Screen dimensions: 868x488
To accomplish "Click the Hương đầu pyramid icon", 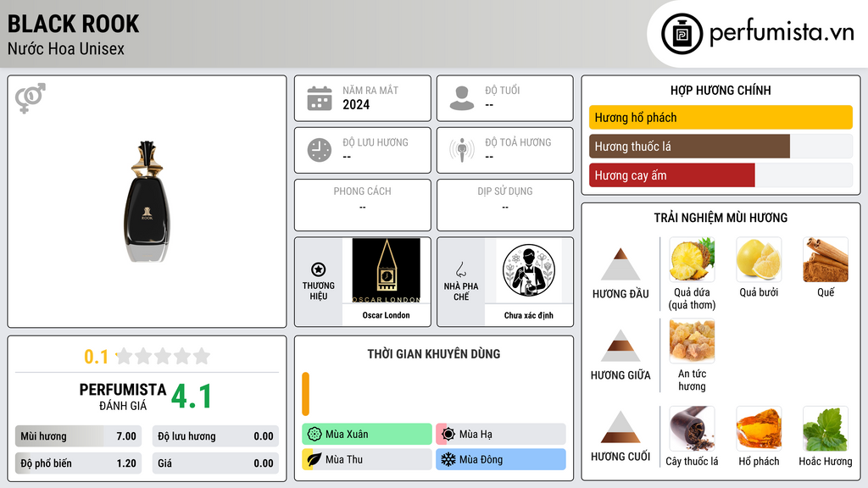I will [620, 264].
